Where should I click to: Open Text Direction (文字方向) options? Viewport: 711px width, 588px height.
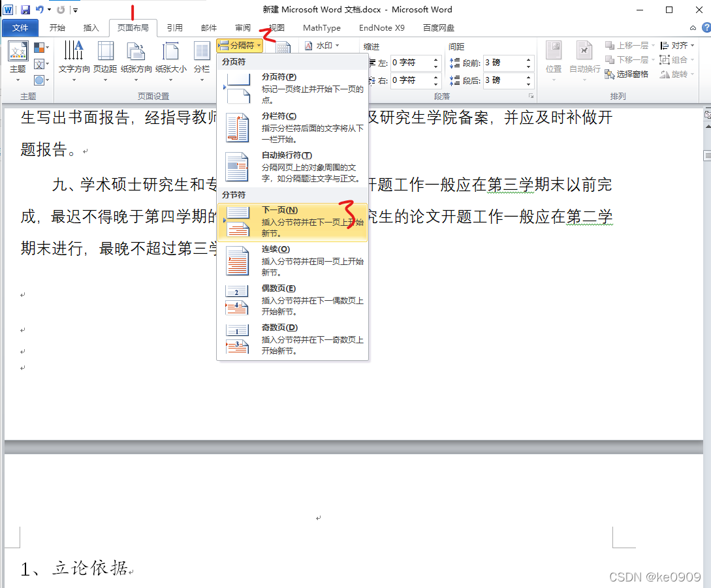pos(74,61)
